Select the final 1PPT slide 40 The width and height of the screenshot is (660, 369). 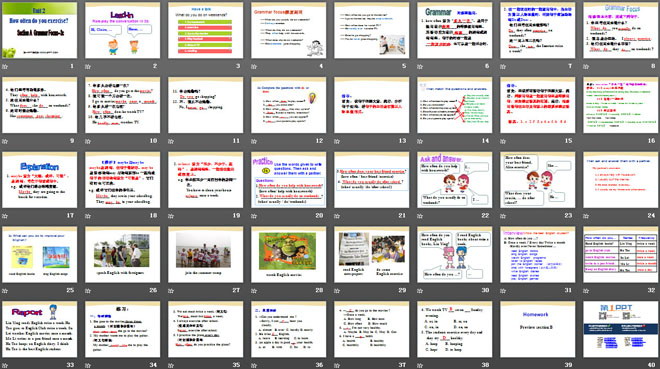[621, 329]
